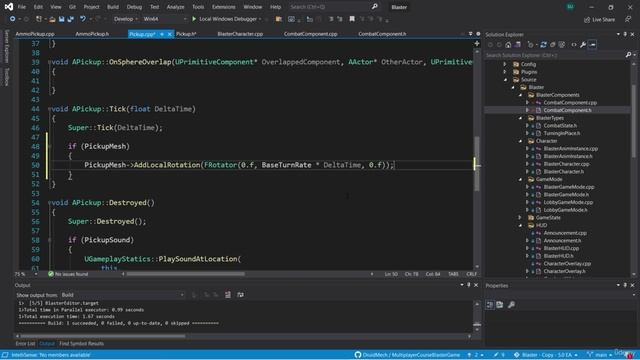Click the search magnifier icon in title bar
The height and width of the screenshot is (360, 640).
pos(375,7)
